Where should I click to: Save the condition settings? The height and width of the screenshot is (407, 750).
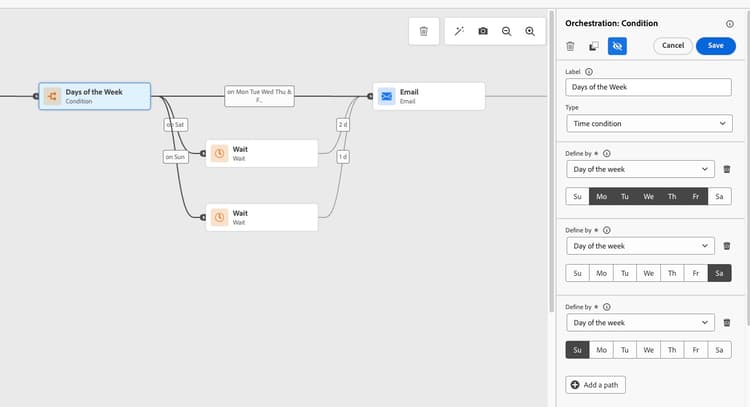click(715, 46)
